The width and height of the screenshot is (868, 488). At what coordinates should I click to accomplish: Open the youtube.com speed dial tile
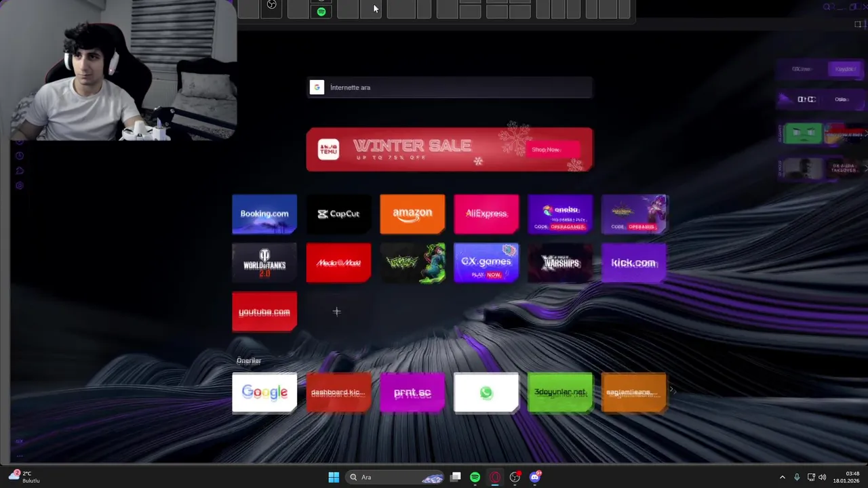click(264, 312)
